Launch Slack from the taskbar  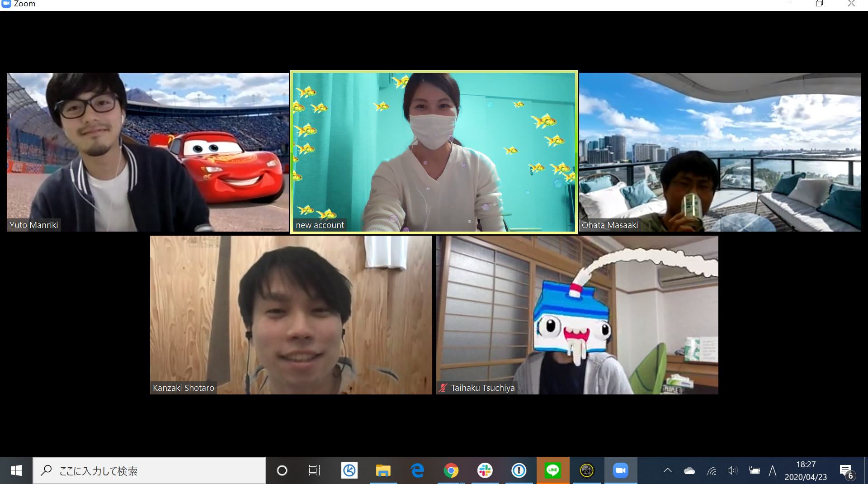(485, 470)
